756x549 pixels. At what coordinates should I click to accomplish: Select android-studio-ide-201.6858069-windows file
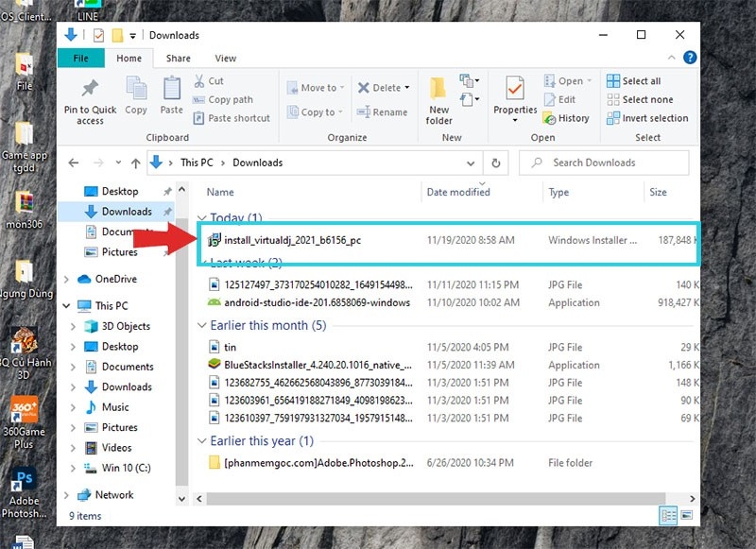pos(448,302)
